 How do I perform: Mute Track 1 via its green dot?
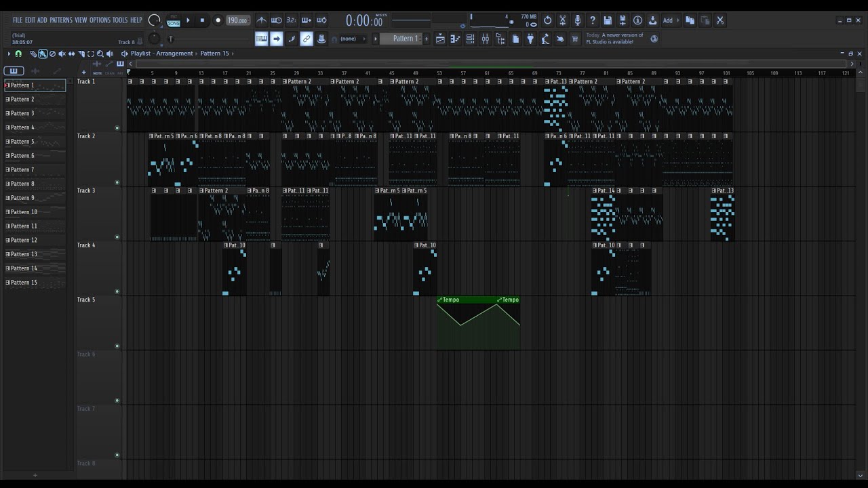coord(117,127)
